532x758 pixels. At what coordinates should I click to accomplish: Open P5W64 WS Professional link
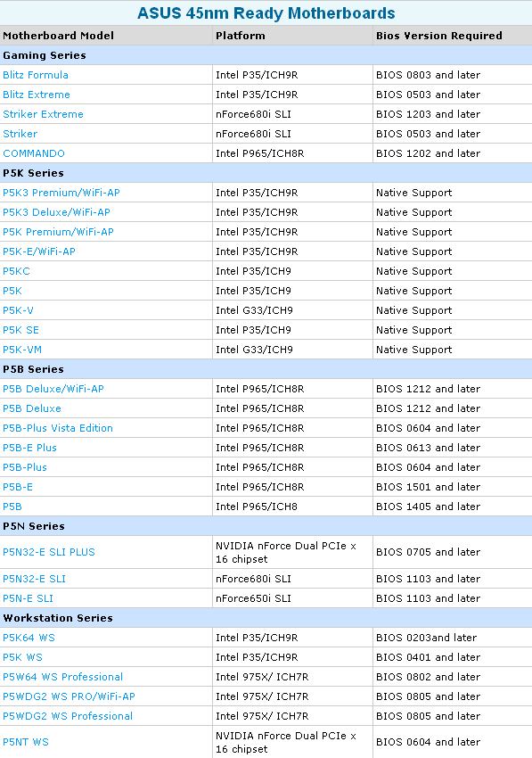62,677
